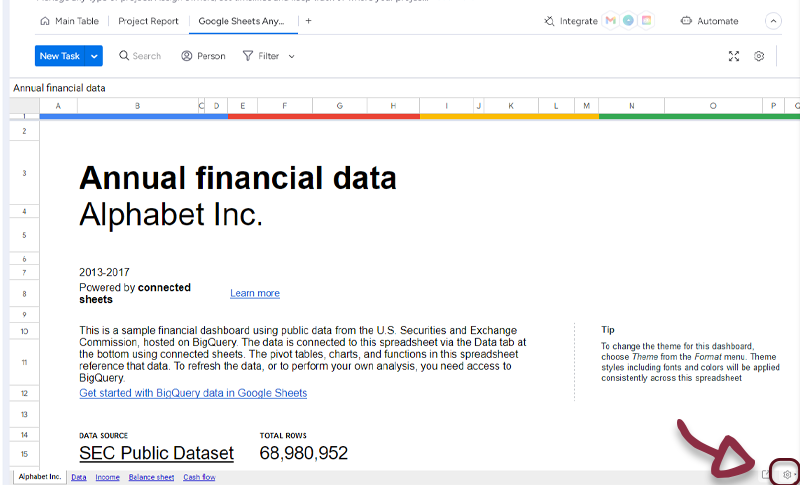Screen dimensions: 800x485
Task: Click the Automate robot icon
Action: (686, 21)
